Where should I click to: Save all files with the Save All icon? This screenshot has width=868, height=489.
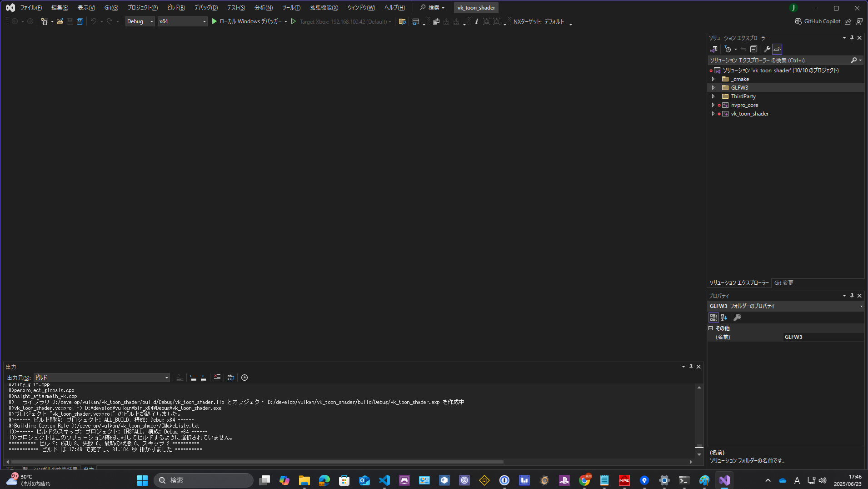(80, 21)
